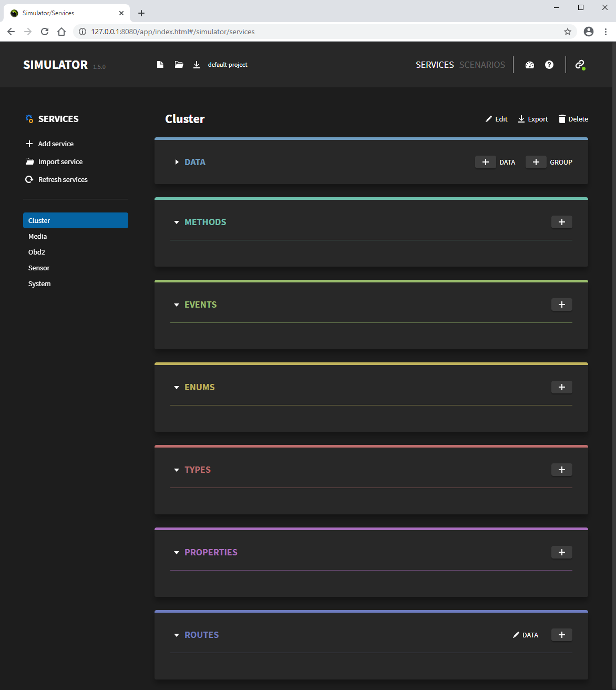Click the browser address bar

(315, 32)
